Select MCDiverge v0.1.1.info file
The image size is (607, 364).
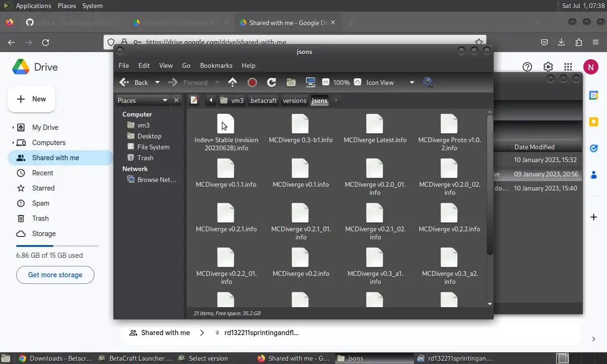pyautogui.click(x=226, y=173)
